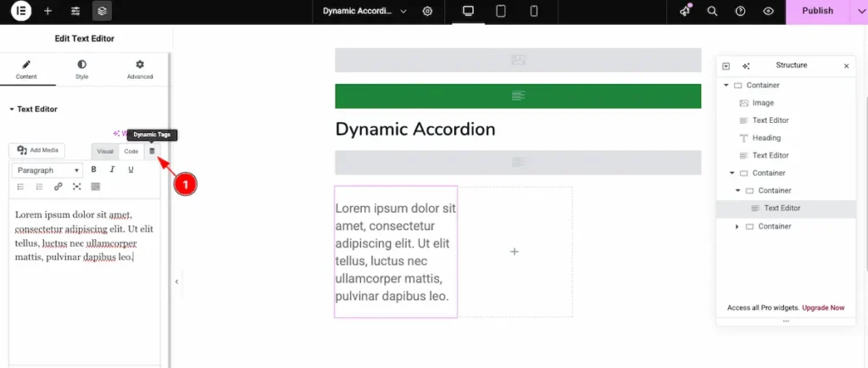Switch to the Style tab
The width and height of the screenshot is (868, 368).
tap(81, 70)
